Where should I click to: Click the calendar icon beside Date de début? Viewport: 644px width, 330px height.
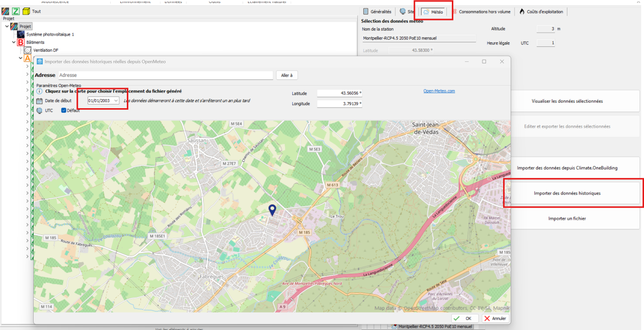(x=40, y=101)
